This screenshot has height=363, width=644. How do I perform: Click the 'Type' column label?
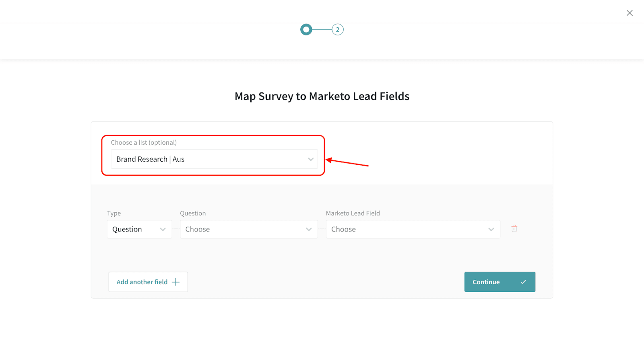pyautogui.click(x=114, y=213)
